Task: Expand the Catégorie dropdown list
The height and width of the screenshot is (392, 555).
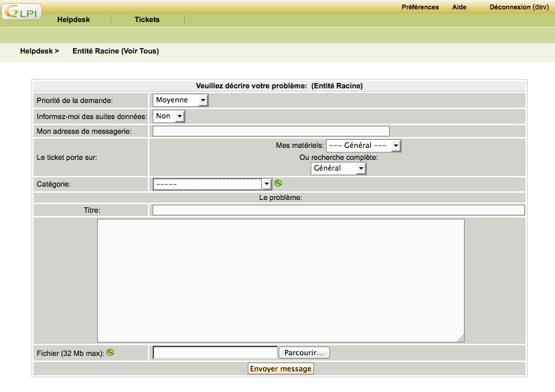Action: pyautogui.click(x=212, y=183)
